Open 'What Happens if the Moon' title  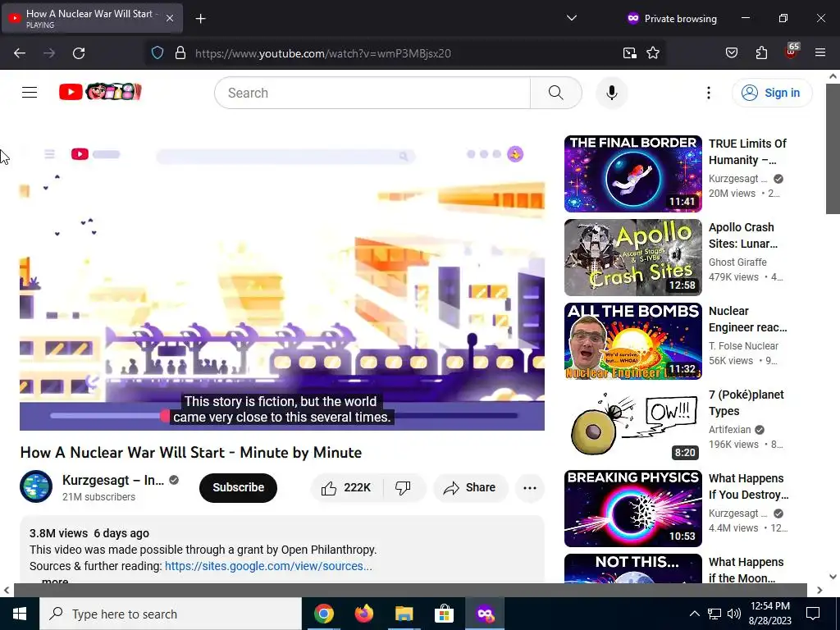click(x=746, y=570)
